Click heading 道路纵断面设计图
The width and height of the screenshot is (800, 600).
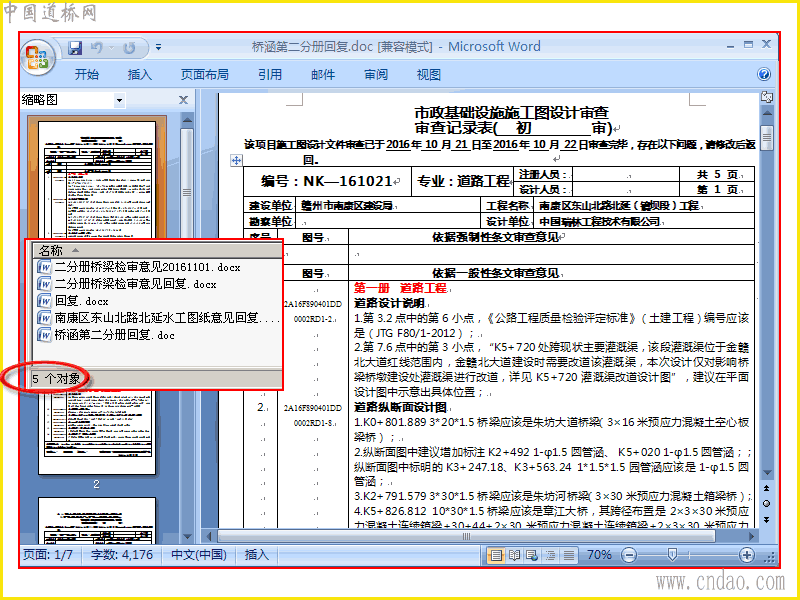tap(401, 407)
